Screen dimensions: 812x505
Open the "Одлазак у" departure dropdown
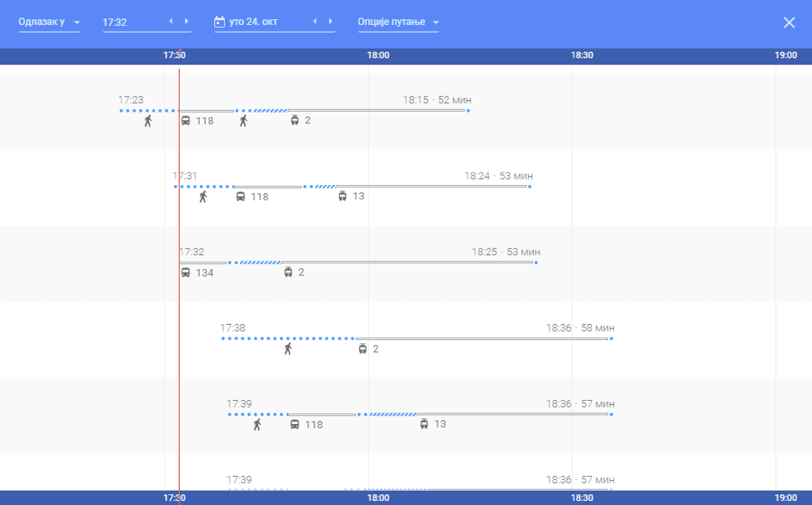pyautogui.click(x=49, y=22)
